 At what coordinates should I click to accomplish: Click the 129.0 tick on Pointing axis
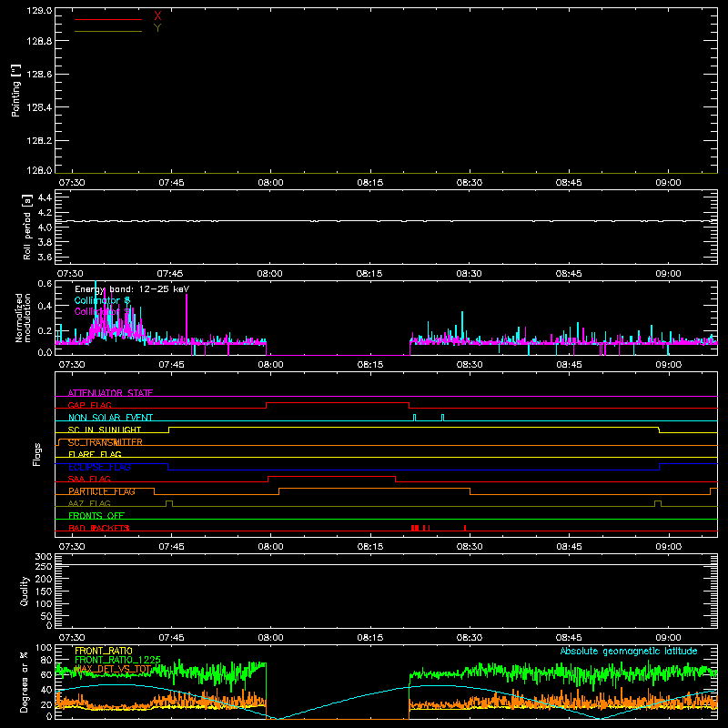coord(39,11)
